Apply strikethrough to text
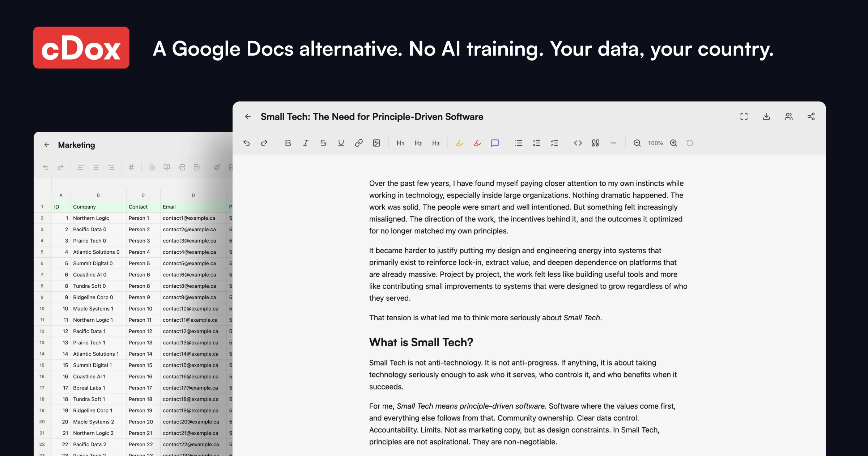This screenshot has width=868, height=456. click(323, 143)
